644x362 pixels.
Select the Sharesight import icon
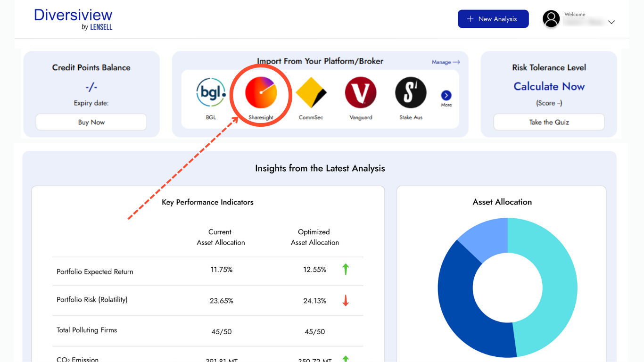261,92
